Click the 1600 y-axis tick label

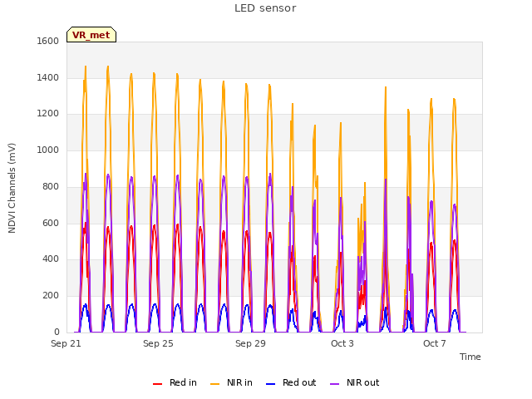tap(48, 41)
